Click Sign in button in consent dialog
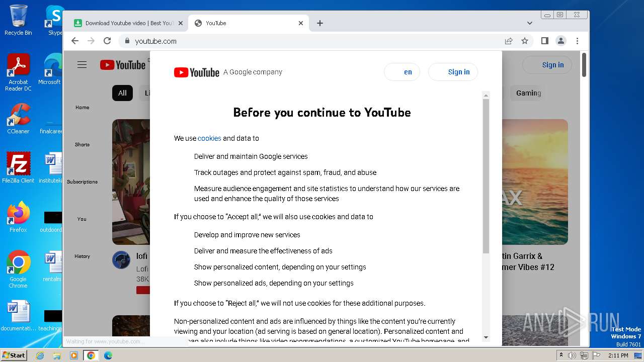This screenshot has width=644, height=362. [453, 72]
